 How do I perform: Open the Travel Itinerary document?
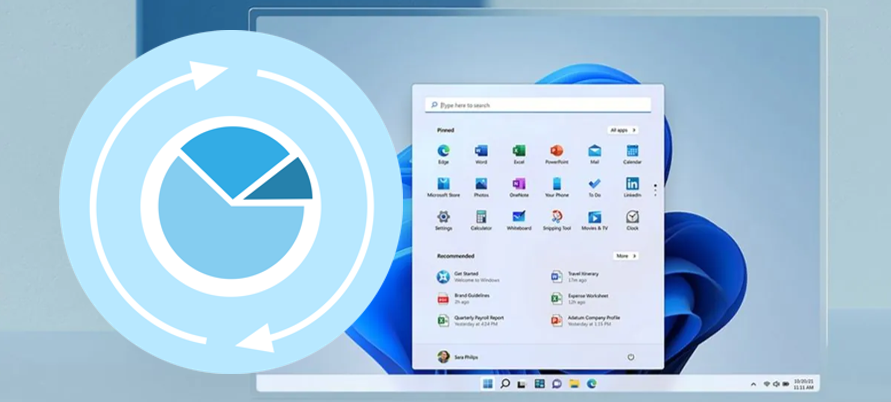click(x=575, y=277)
